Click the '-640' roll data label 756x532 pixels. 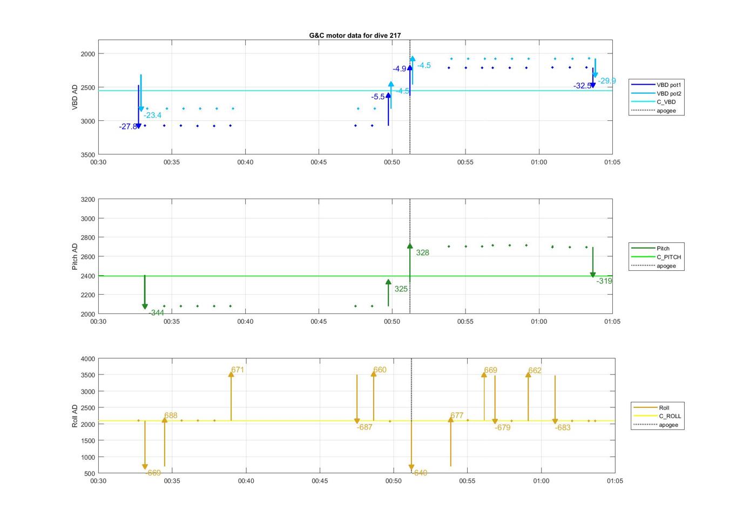pos(420,473)
